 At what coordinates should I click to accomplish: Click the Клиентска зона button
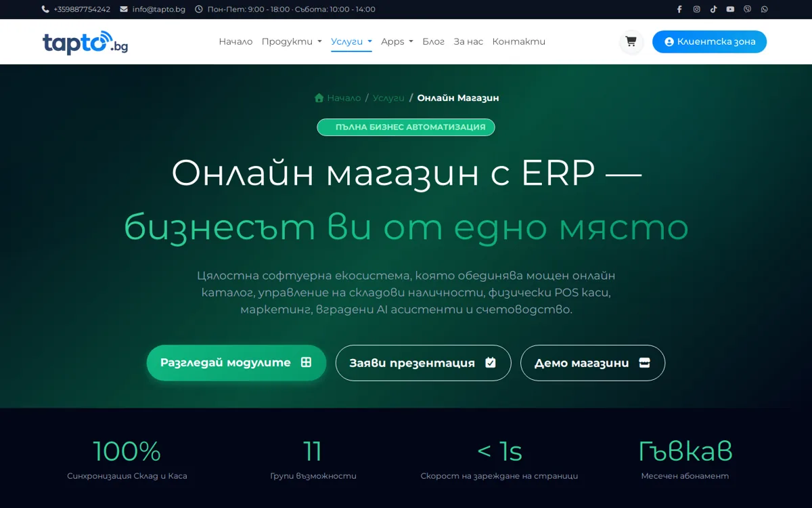709,41
